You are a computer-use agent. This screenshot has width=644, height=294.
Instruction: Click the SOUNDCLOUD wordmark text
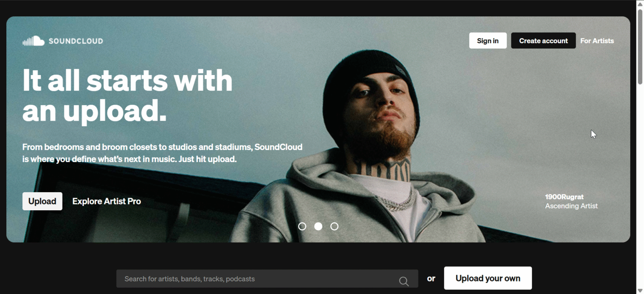(75, 41)
